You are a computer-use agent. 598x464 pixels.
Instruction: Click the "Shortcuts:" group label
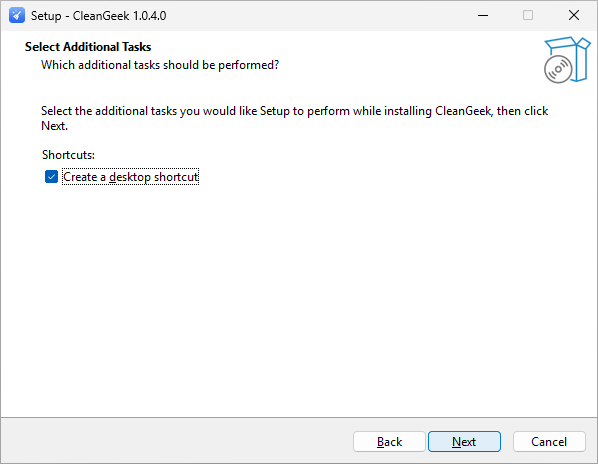point(68,155)
